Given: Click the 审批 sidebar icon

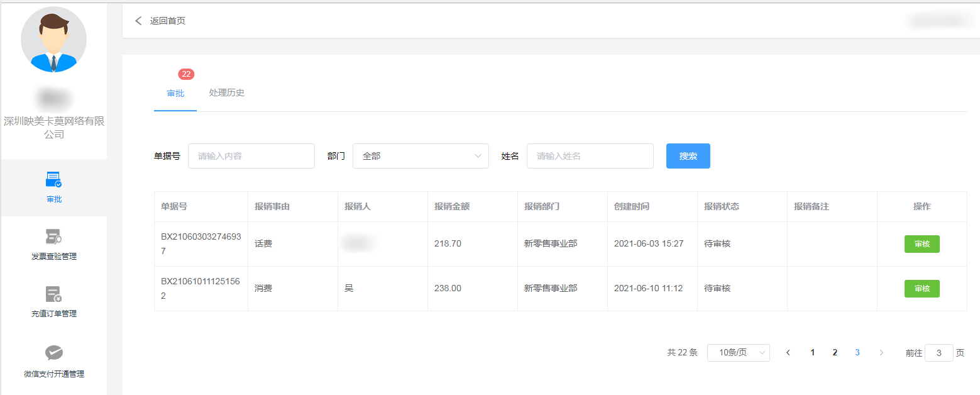Looking at the screenshot, I should coord(54,180).
